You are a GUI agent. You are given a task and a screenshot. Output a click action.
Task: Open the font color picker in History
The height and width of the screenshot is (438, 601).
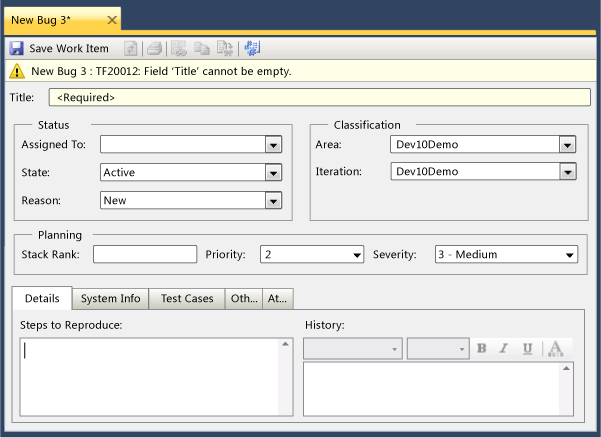555,349
